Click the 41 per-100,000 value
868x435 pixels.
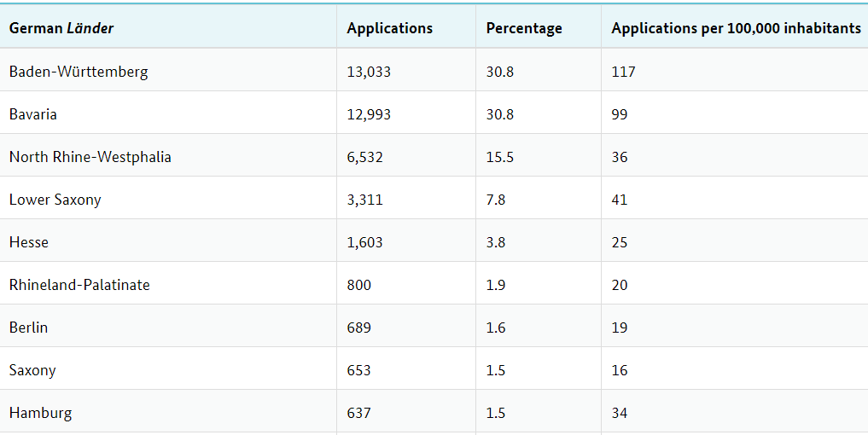(620, 200)
